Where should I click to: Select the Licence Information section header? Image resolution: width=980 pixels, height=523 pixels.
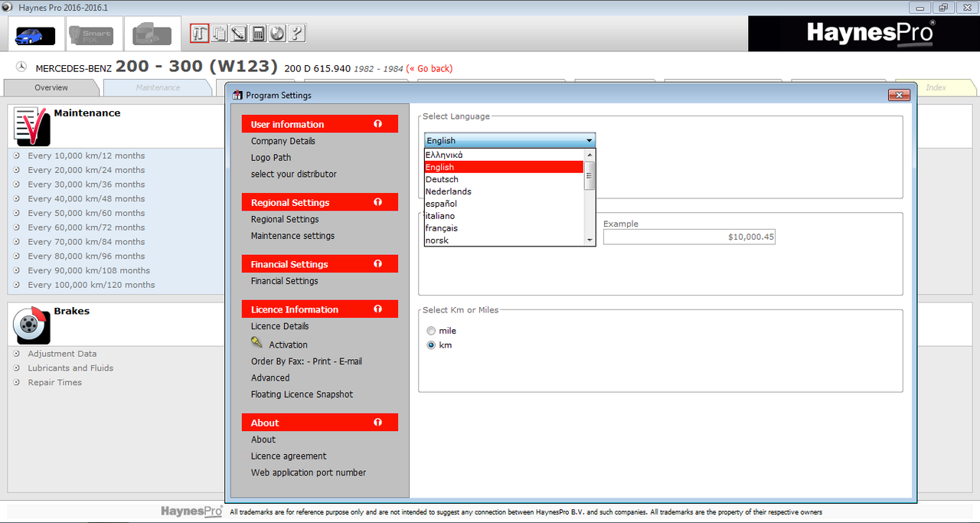[320, 309]
